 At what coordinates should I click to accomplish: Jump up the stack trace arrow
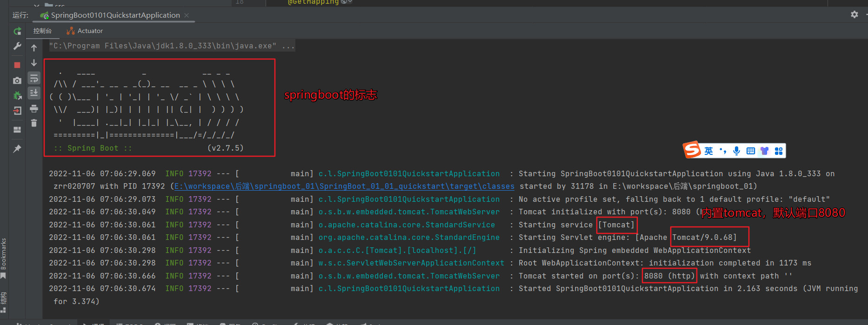pyautogui.click(x=34, y=48)
